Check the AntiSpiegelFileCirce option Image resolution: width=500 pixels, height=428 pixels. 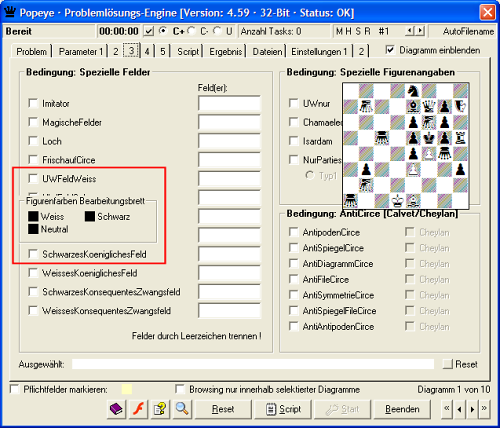293,310
